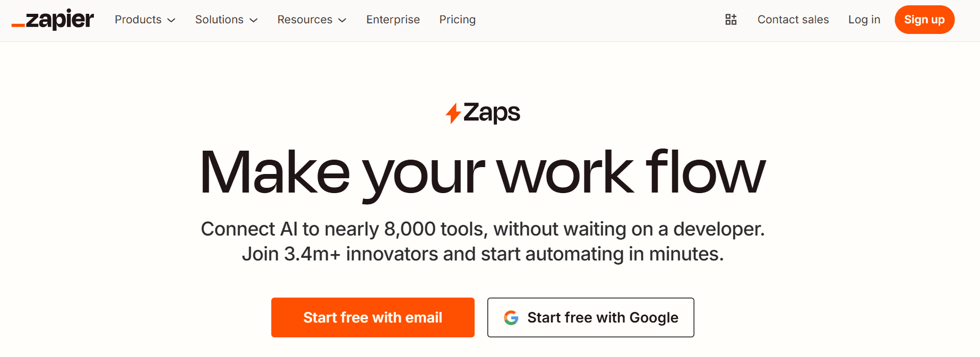Open the Pricing page from the navbar
980x357 pixels.
pos(457,20)
